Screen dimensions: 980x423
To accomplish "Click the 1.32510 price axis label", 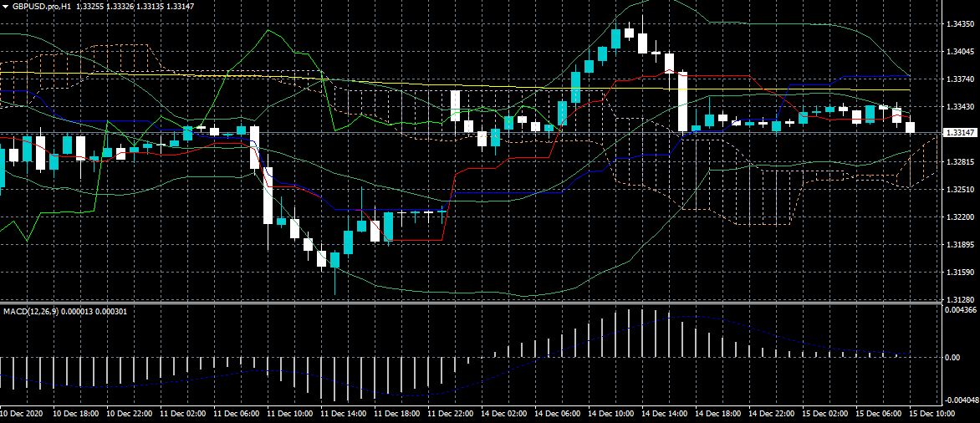I will pos(959,189).
